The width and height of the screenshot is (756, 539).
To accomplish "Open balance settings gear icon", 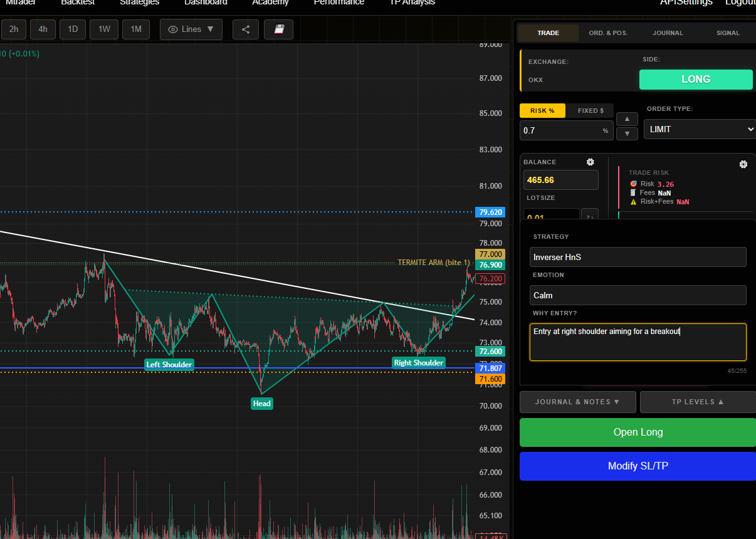I will (590, 162).
